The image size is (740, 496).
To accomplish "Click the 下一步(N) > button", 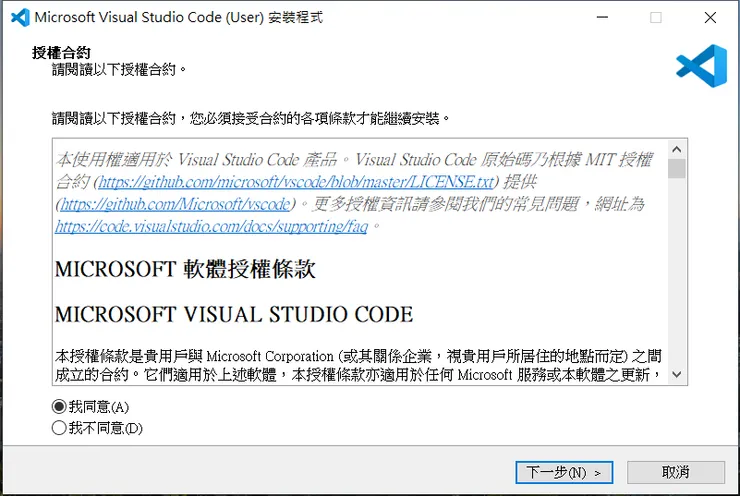I will (564, 472).
